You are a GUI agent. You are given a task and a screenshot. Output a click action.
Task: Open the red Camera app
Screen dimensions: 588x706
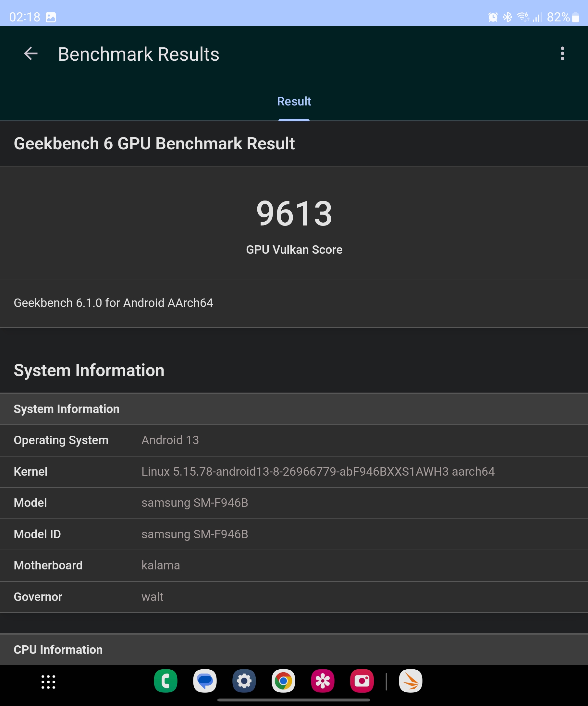coord(362,681)
